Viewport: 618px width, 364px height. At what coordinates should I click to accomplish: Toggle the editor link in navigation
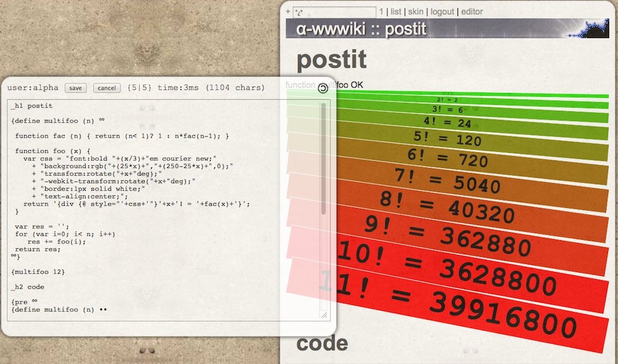point(471,11)
